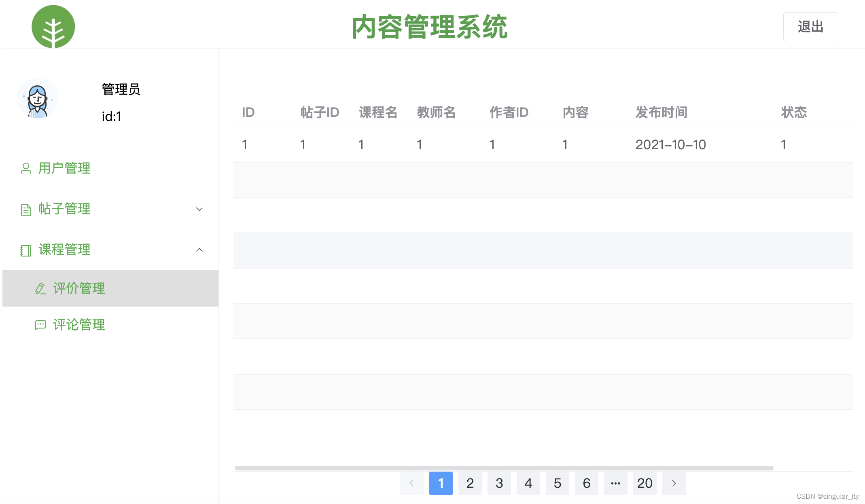
Task: Click the pencil icon beside 评价管理
Action: pos(40,288)
